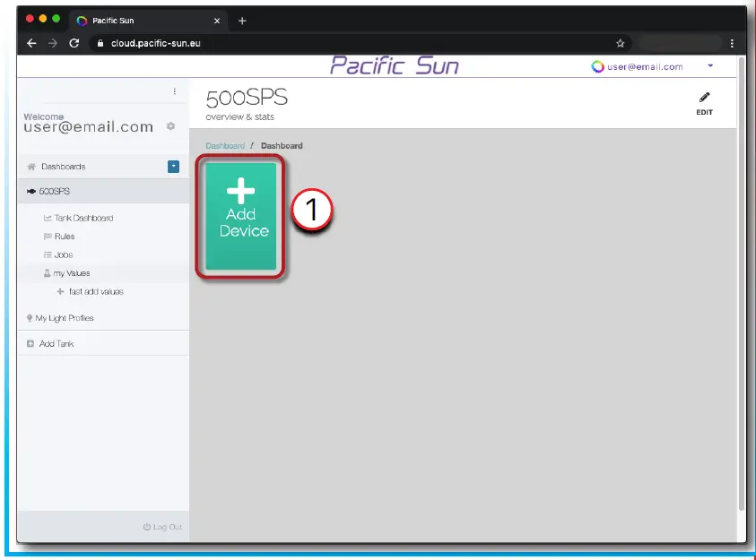
Task: Open account settings gear icon
Action: (x=170, y=126)
